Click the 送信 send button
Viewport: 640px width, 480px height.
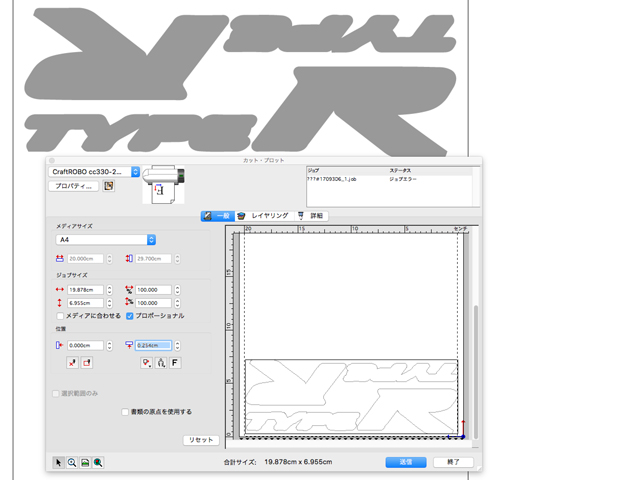tap(406, 462)
